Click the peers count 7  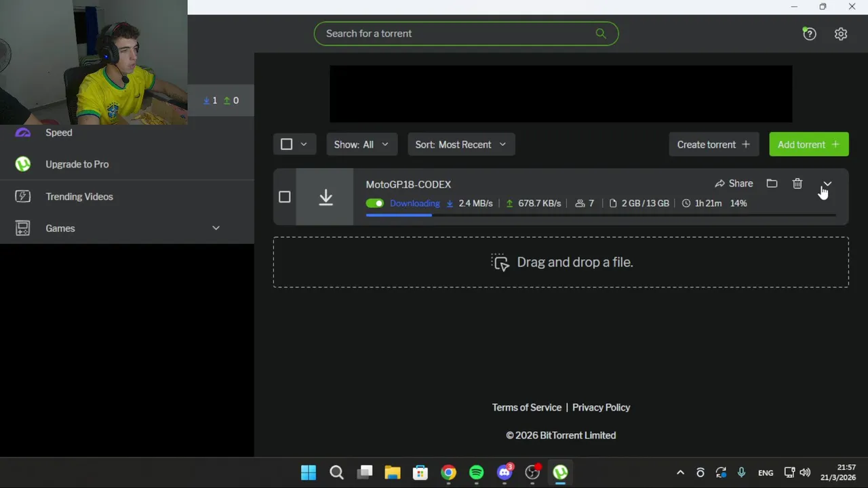point(591,203)
